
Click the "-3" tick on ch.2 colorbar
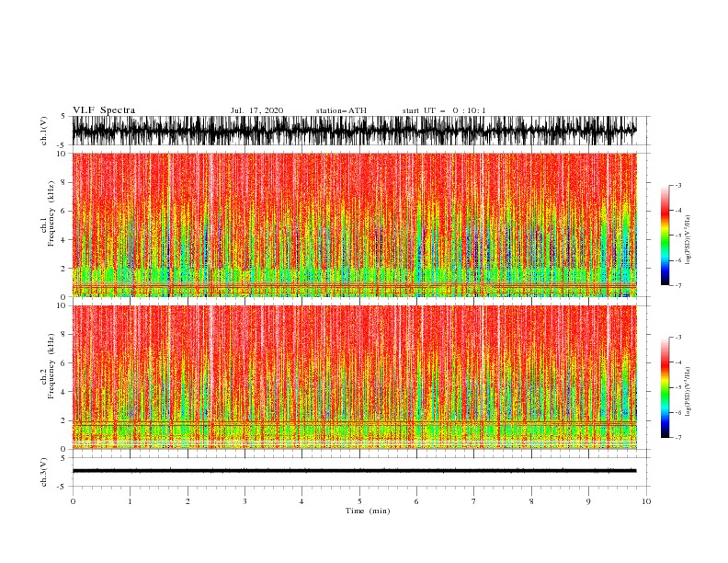678,338
